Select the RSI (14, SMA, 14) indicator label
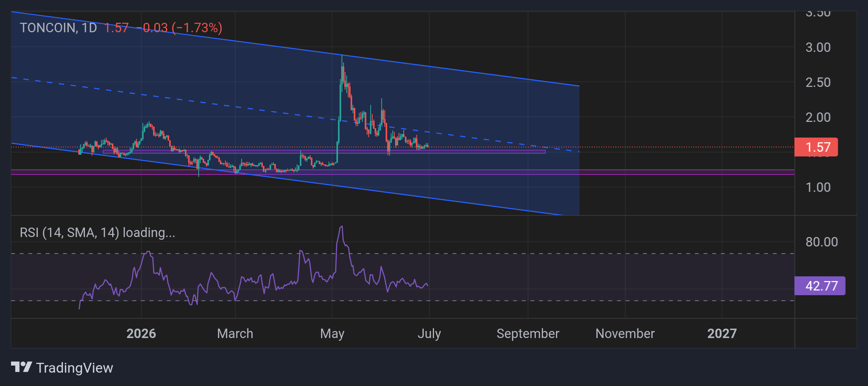This screenshot has height=386, width=868. tap(98, 233)
